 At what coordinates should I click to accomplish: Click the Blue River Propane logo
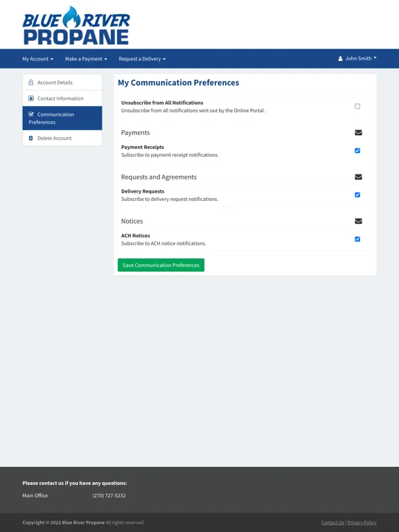76,26
